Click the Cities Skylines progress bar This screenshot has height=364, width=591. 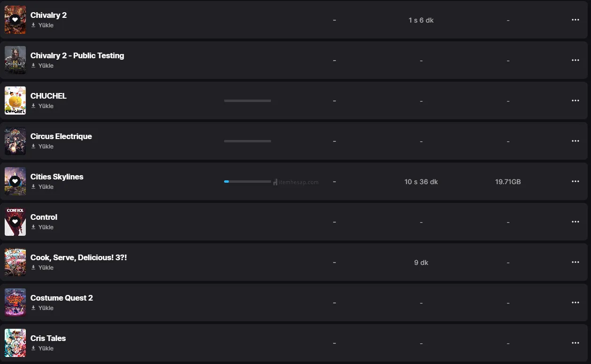coord(248,181)
